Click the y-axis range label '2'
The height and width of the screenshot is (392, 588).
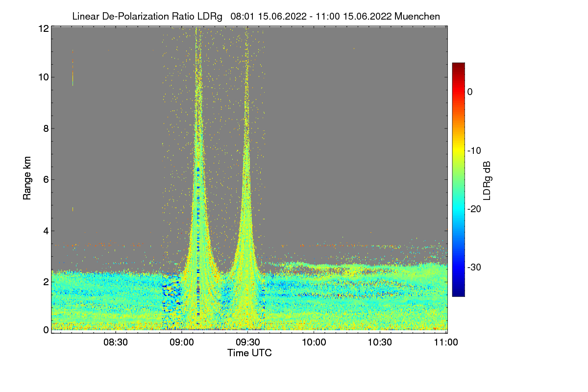point(46,282)
